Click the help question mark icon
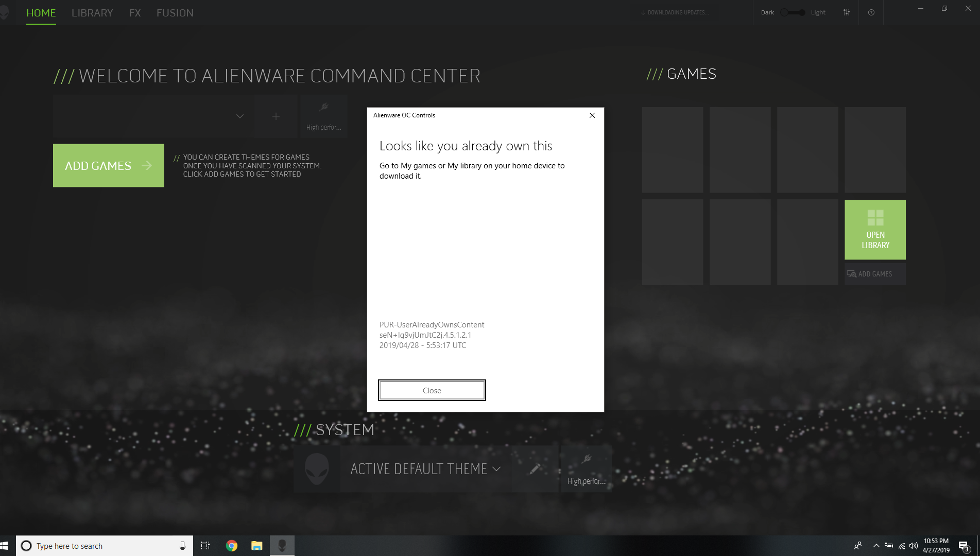Image resolution: width=980 pixels, height=556 pixels. coord(871,12)
